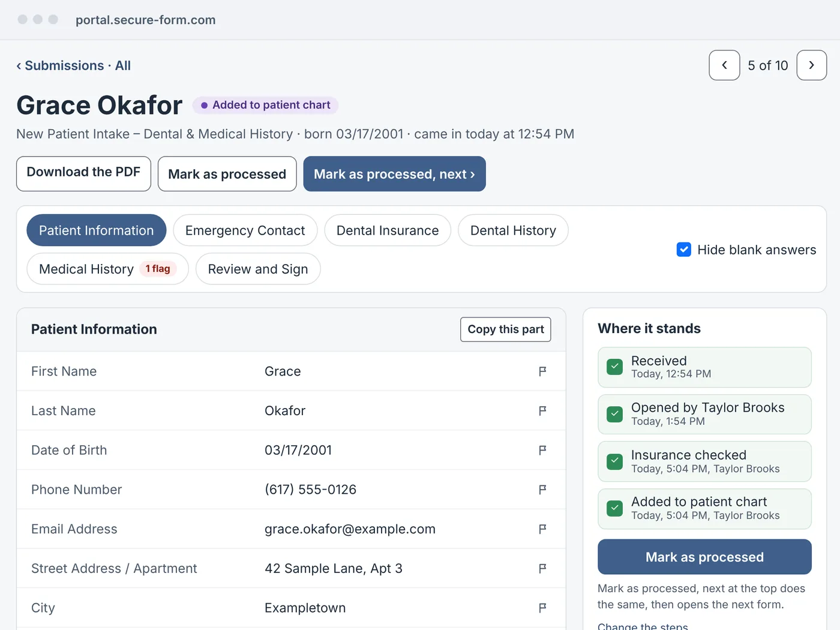Go to the Review and Sign tab
The height and width of the screenshot is (630, 840).
pos(258,269)
